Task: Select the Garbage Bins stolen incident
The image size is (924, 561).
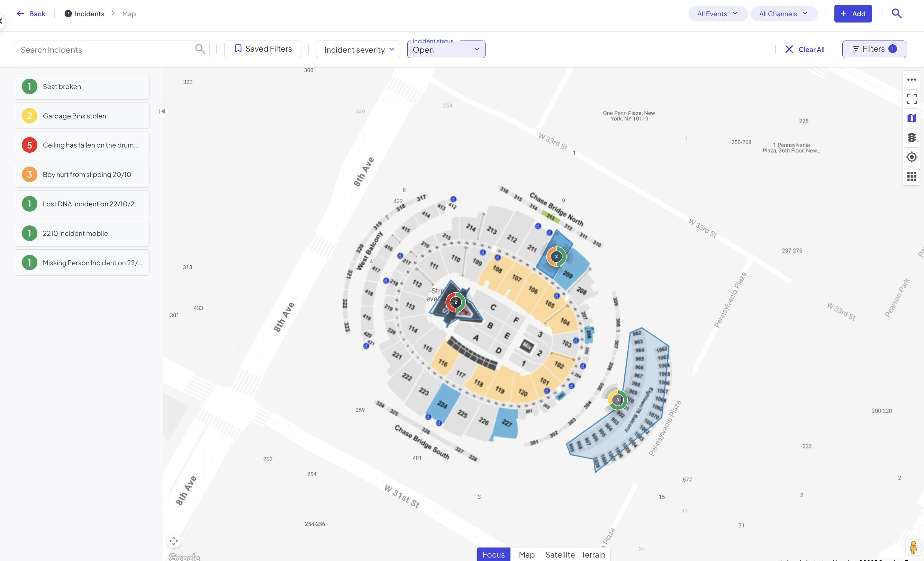Action: (82, 116)
